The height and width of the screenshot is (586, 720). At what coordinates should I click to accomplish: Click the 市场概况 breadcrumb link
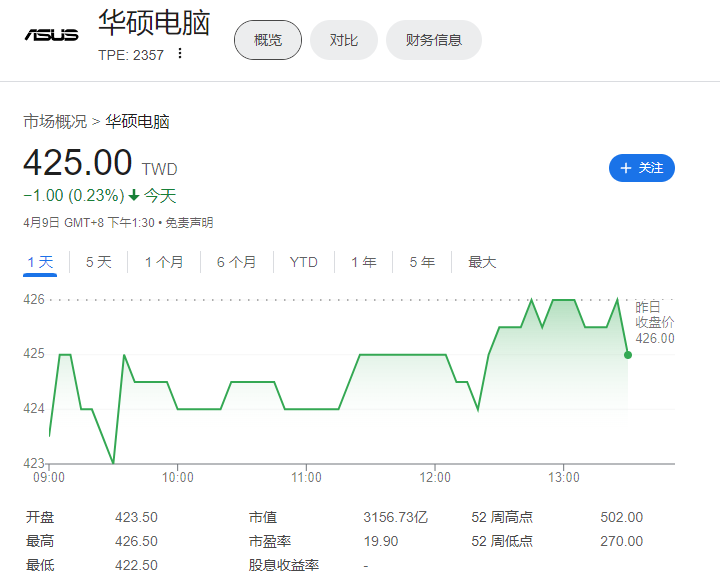[55, 122]
